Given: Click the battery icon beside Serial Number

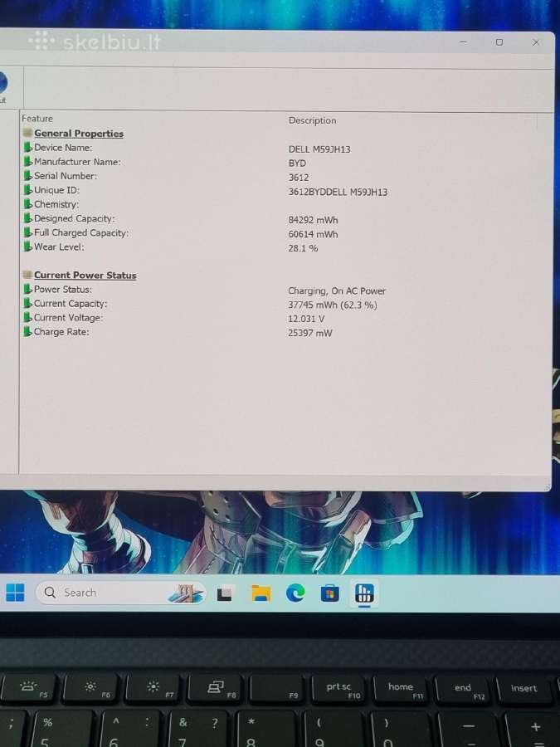Looking at the screenshot, I should 28,176.
